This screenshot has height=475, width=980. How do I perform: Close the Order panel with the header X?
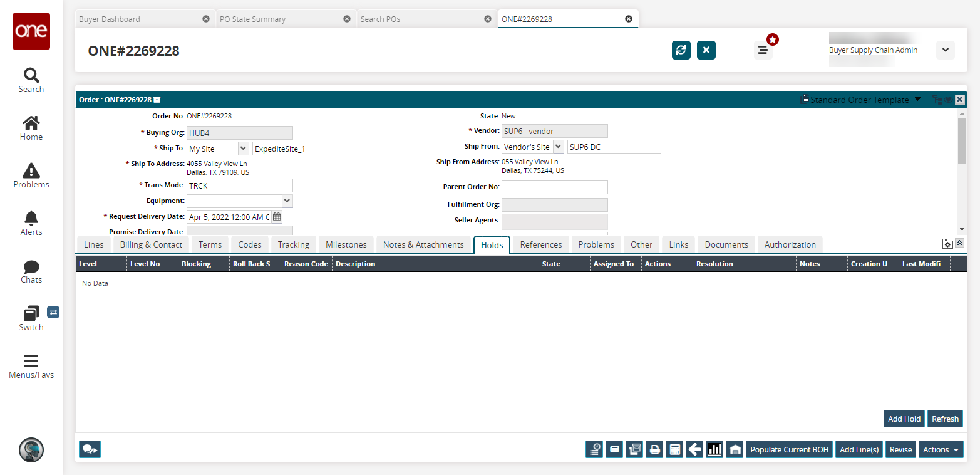pos(960,100)
